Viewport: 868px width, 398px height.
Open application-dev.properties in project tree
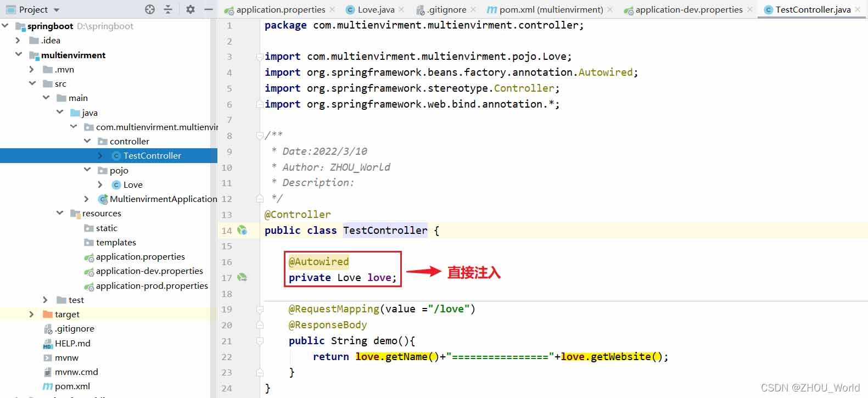pos(149,271)
